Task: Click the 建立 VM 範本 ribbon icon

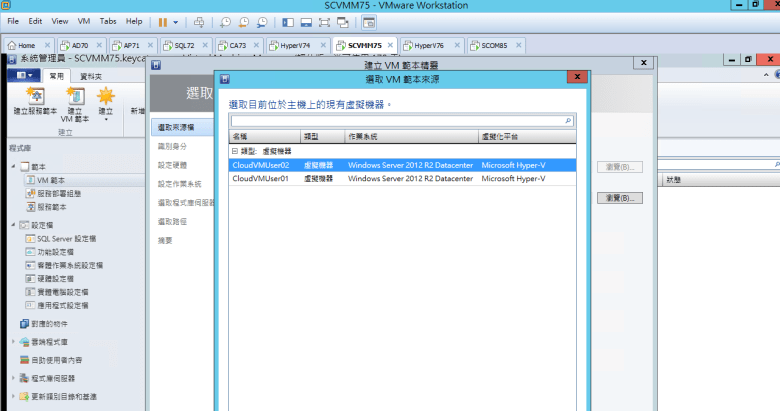Action: click(x=75, y=102)
